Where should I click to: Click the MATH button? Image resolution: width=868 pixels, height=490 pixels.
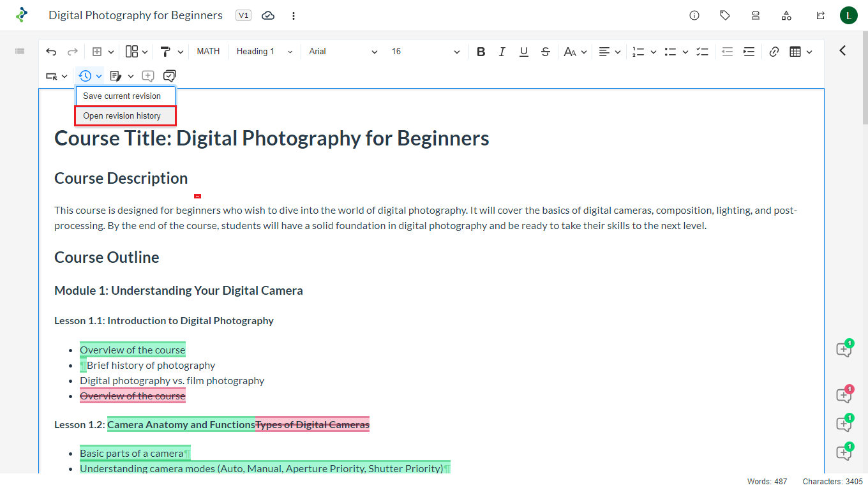(x=208, y=52)
